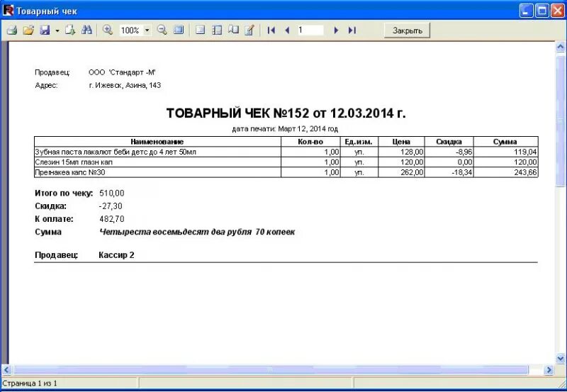Image resolution: width=567 pixels, height=392 pixels.
Task: Close the window with the red X
Action: pyautogui.click(x=558, y=11)
